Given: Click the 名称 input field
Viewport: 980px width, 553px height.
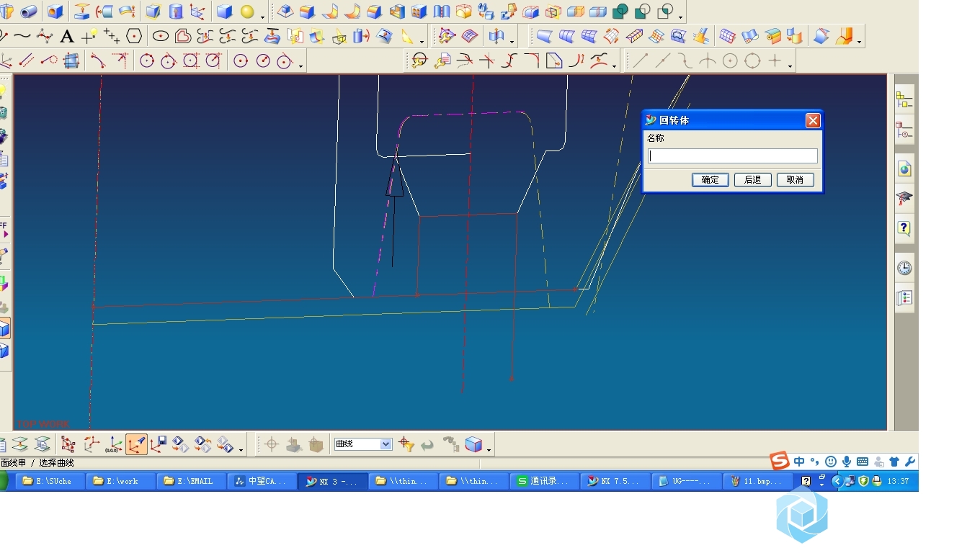Looking at the screenshot, I should [732, 156].
